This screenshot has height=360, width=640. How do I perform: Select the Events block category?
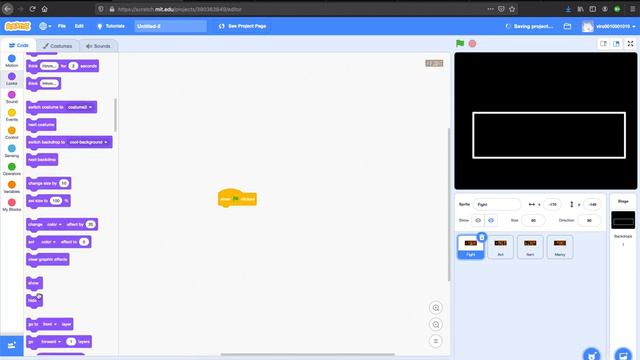tap(12, 115)
